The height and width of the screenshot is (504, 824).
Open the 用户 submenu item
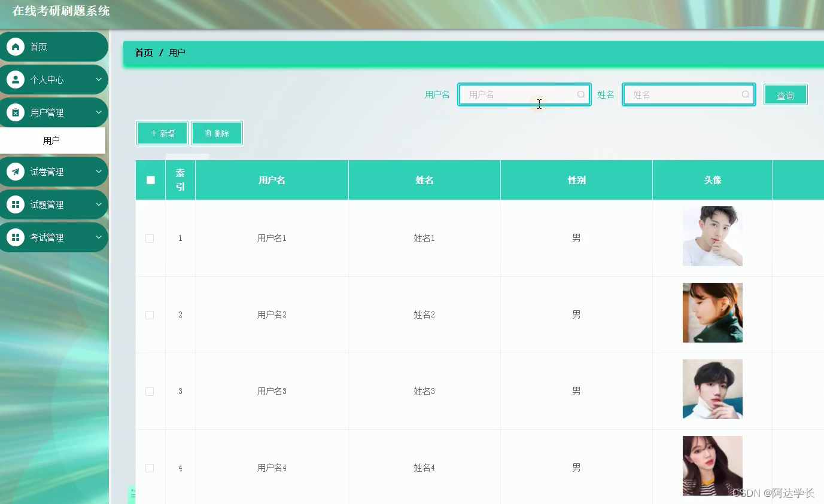tap(53, 140)
